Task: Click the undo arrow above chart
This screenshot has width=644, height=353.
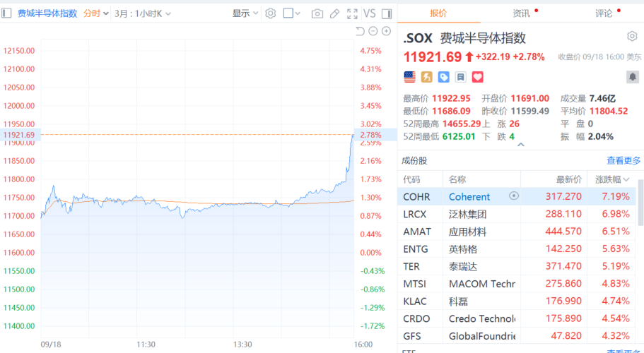Action: (360, 31)
